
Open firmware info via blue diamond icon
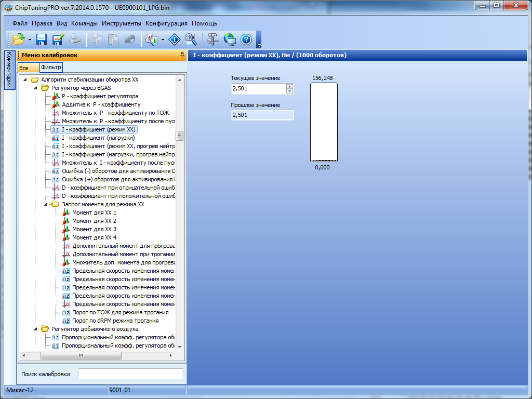(175, 39)
